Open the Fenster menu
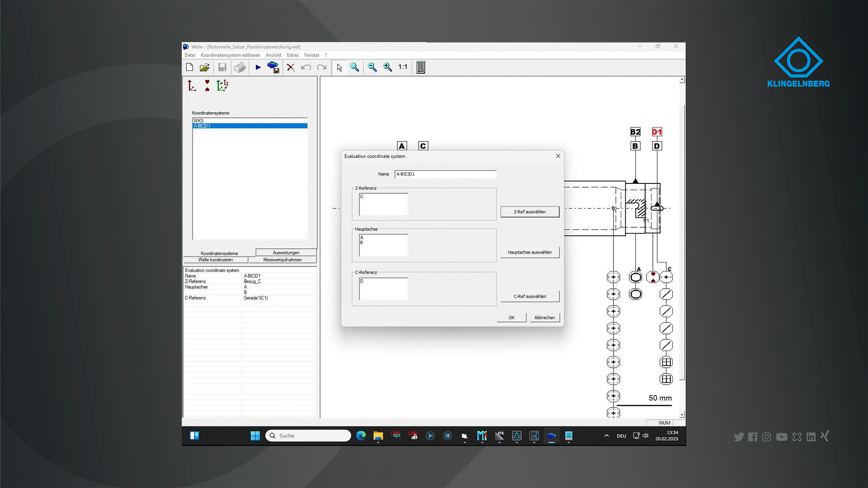This screenshot has height=488, width=868. [x=311, y=55]
